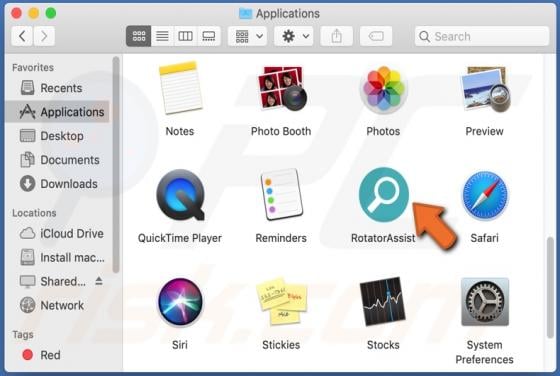Image resolution: width=560 pixels, height=376 pixels.
Task: Open the Photos app icon
Action: point(383,89)
